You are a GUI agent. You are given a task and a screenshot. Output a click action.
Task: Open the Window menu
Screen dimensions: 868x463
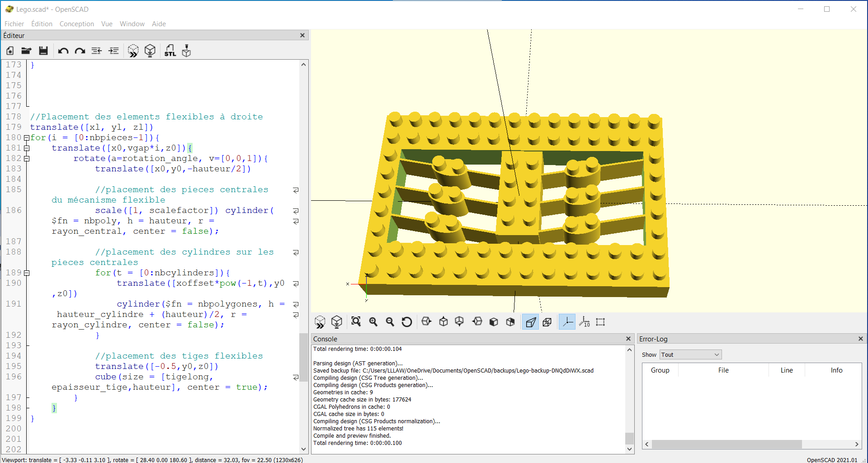click(132, 24)
